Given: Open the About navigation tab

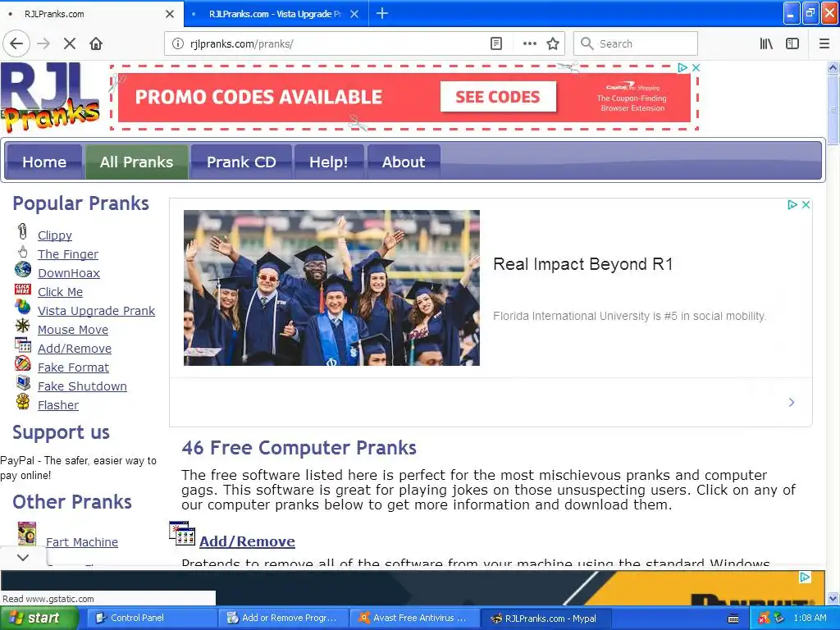Looking at the screenshot, I should (x=404, y=162).
